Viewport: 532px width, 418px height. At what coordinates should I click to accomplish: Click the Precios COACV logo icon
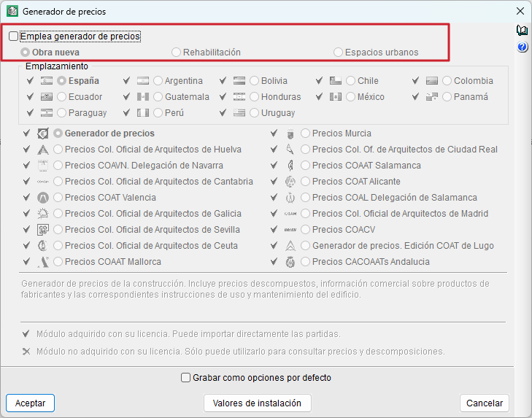coord(290,230)
